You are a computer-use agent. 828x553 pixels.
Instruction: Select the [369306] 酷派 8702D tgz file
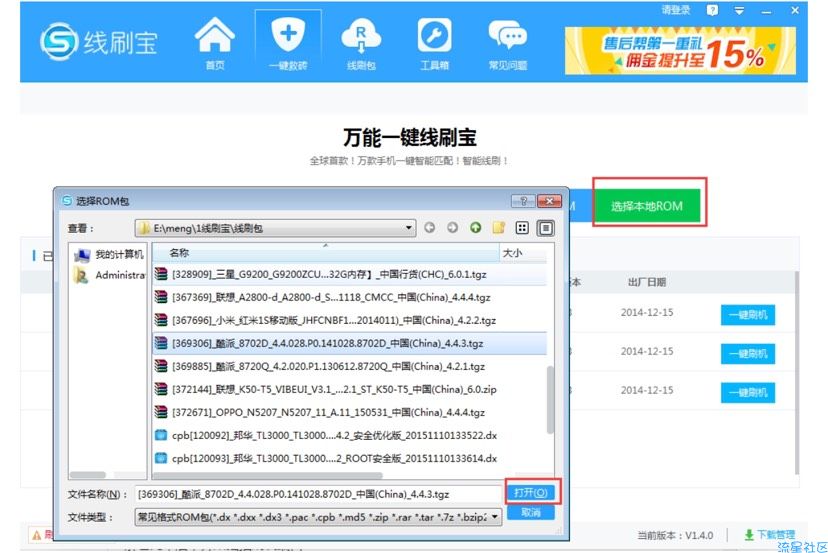[x=350, y=343]
